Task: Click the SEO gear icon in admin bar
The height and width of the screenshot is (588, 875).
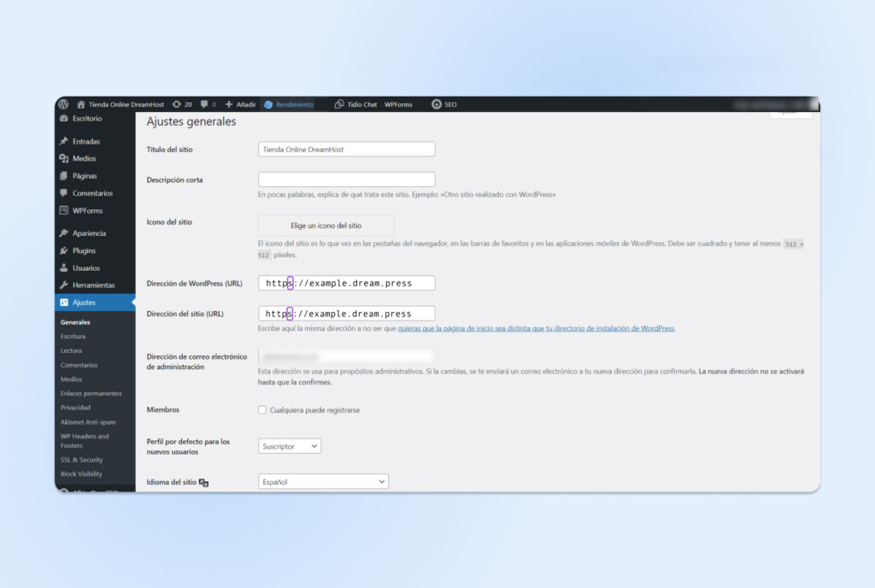Action: (437, 104)
